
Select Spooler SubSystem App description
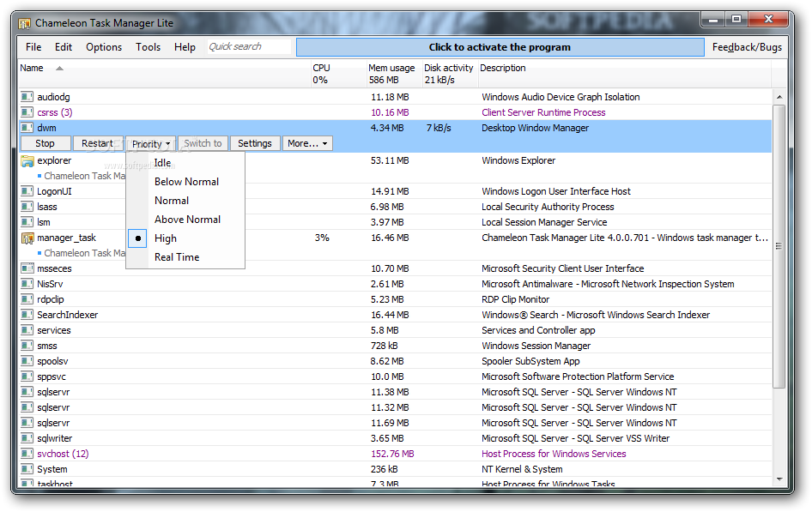click(530, 362)
